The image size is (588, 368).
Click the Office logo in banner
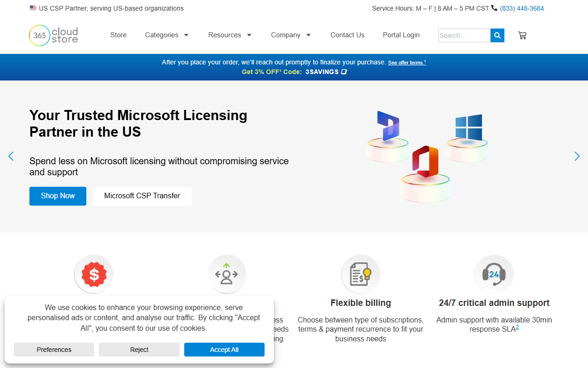coord(425,161)
